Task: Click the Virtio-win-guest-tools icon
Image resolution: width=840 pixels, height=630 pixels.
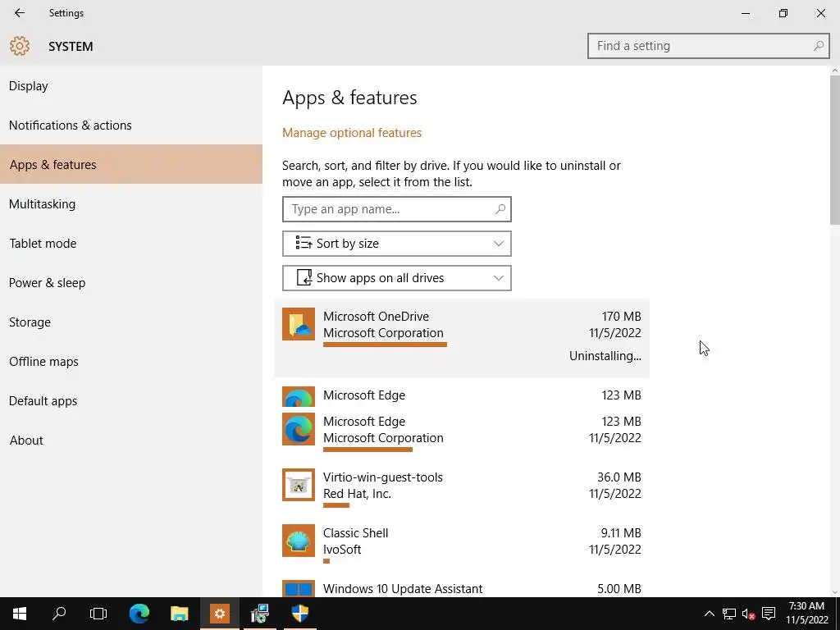Action: tap(299, 485)
